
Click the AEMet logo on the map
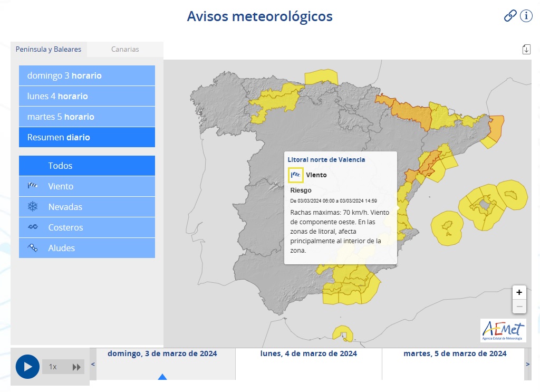[503, 331]
